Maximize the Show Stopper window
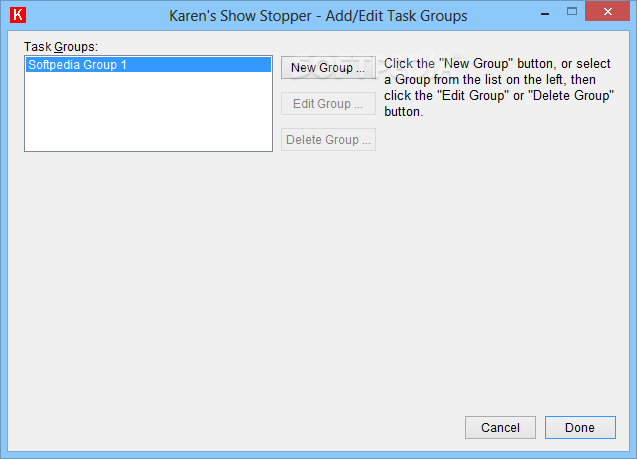Image resolution: width=637 pixels, height=459 pixels. [x=572, y=12]
